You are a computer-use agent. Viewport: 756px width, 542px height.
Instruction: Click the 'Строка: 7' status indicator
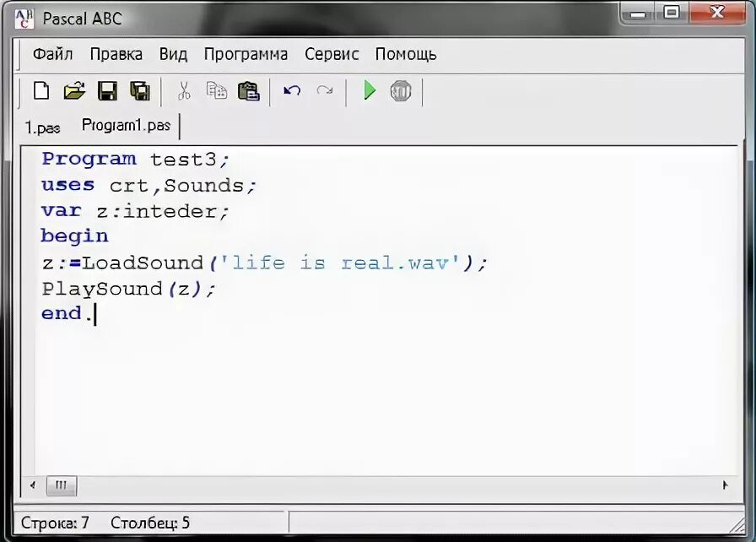pyautogui.click(x=55, y=523)
